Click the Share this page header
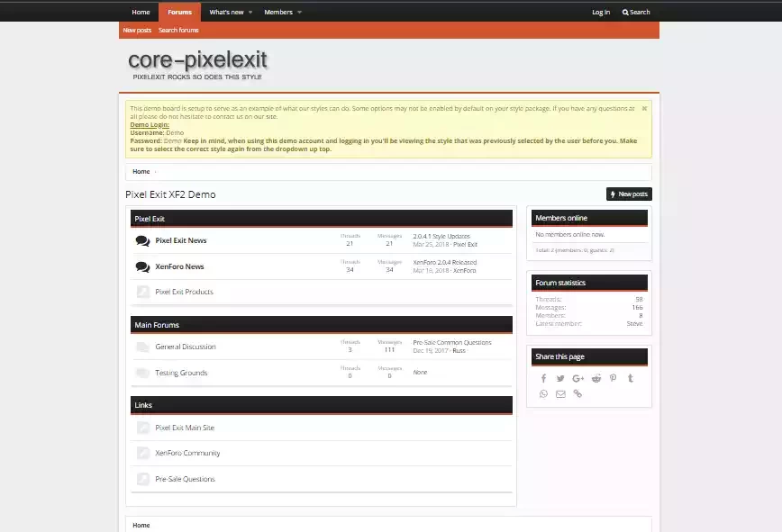The width and height of the screenshot is (782, 532). tap(559, 356)
